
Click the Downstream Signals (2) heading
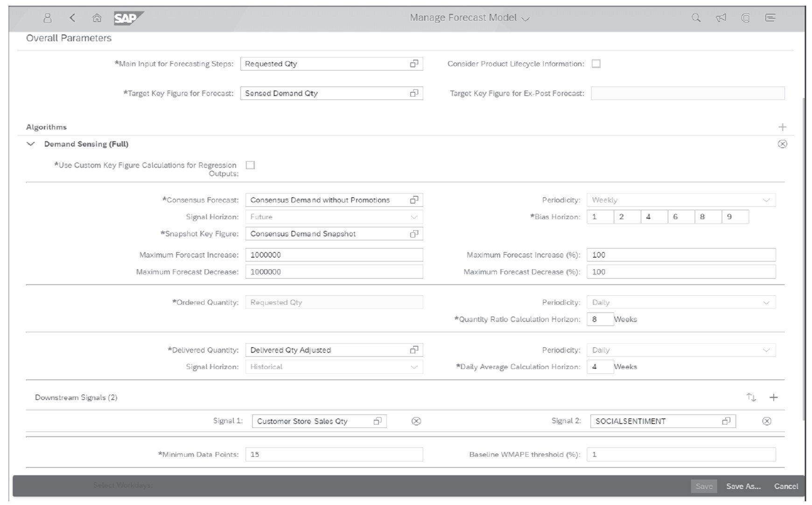(76, 397)
